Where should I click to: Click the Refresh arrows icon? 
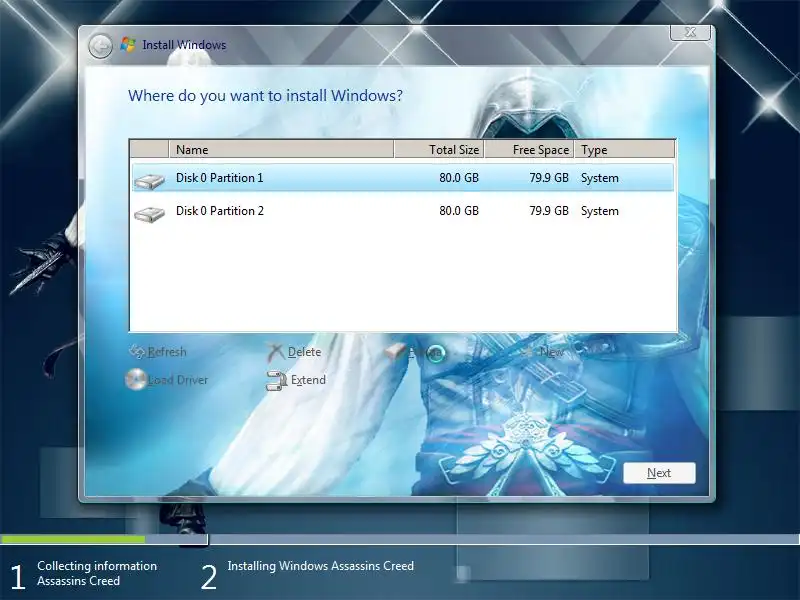click(137, 352)
